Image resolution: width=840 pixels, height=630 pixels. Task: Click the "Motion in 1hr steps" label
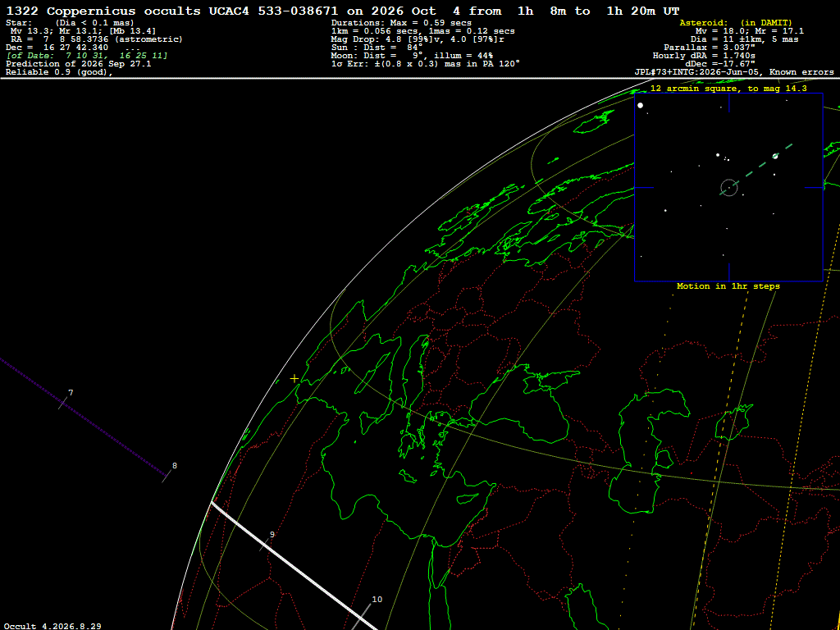click(728, 286)
